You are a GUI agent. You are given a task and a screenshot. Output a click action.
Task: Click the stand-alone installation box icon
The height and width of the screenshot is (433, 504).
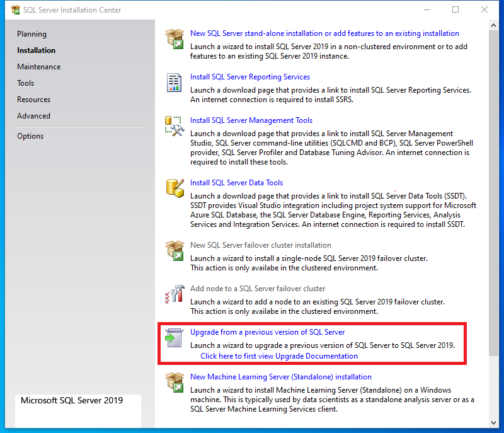(x=175, y=38)
